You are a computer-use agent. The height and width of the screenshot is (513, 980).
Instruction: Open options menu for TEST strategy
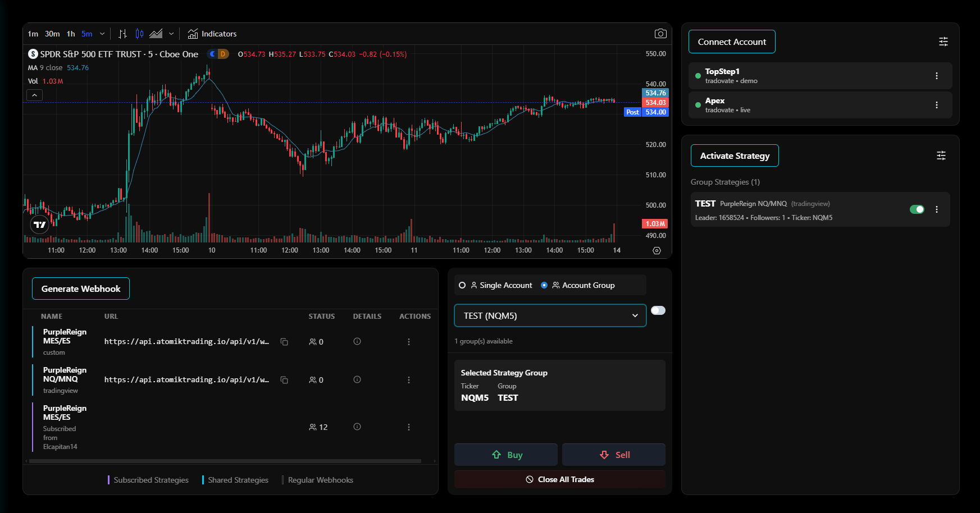936,209
